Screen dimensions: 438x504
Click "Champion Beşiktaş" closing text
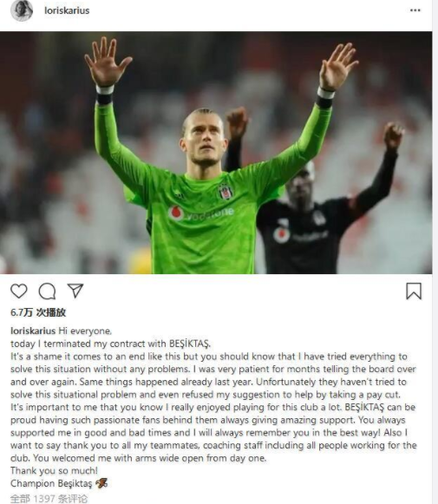click(51, 483)
